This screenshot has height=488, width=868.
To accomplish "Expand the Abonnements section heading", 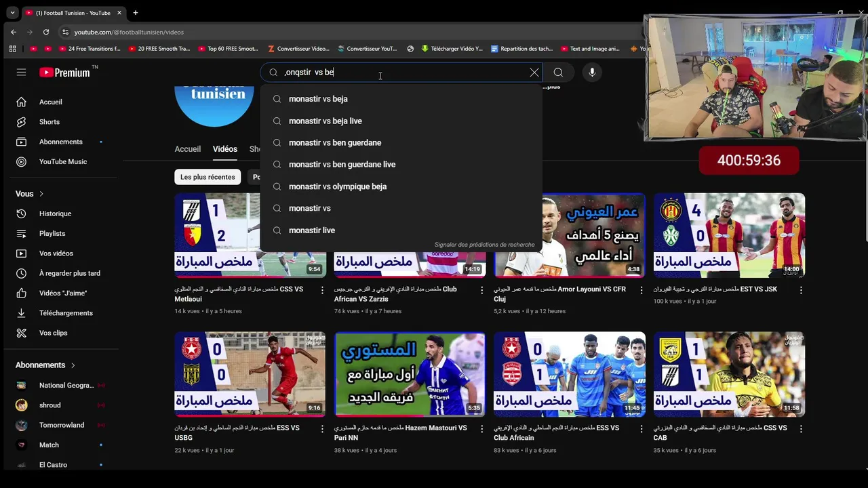I will (x=45, y=365).
